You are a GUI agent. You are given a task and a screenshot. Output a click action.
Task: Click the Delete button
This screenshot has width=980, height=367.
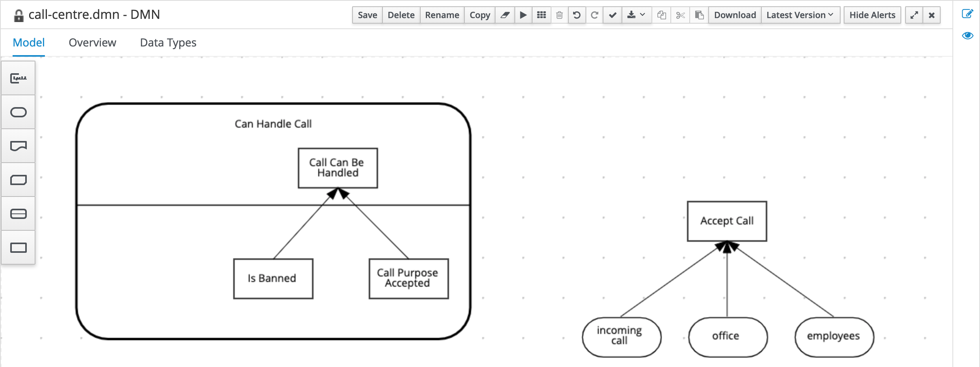(401, 15)
